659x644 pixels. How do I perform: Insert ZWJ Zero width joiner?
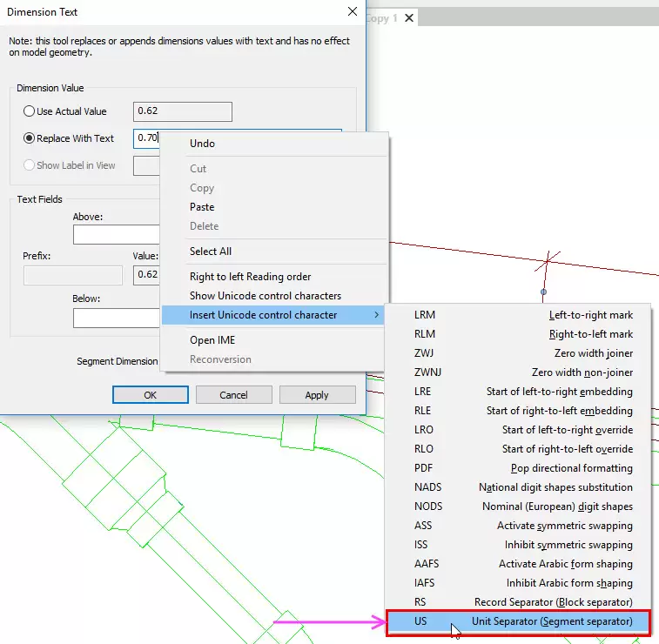point(518,353)
